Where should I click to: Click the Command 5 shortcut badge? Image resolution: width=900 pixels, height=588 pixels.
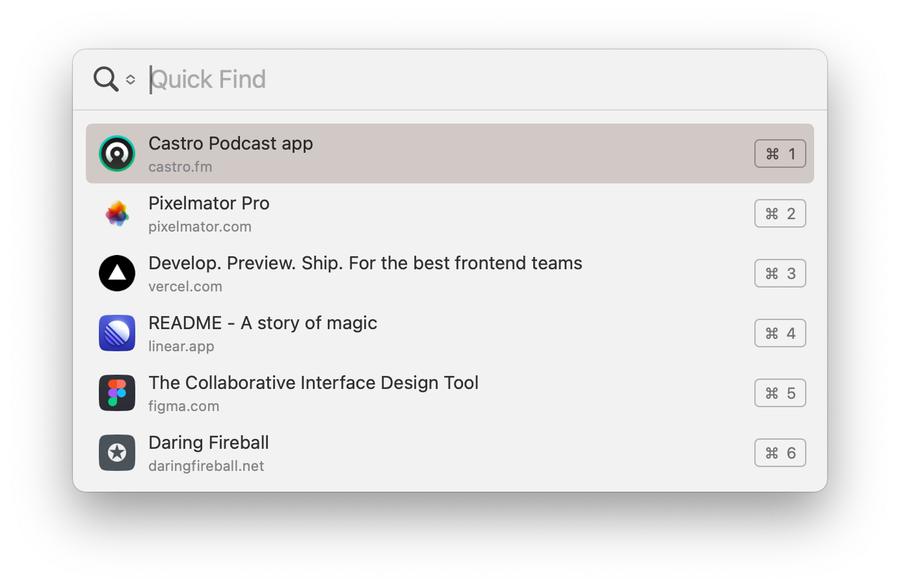[x=780, y=393]
